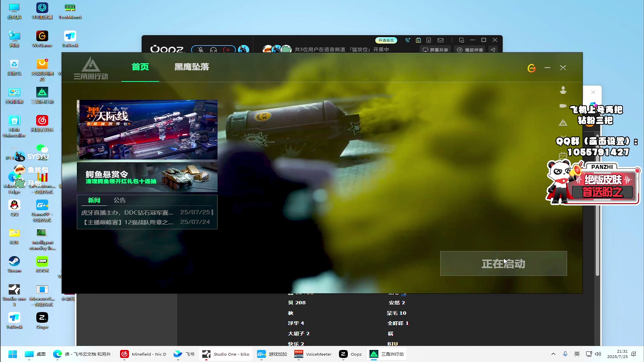644x362 pixels.
Task: Select 大胡子 2 entry in background list
Action: tap(299, 334)
